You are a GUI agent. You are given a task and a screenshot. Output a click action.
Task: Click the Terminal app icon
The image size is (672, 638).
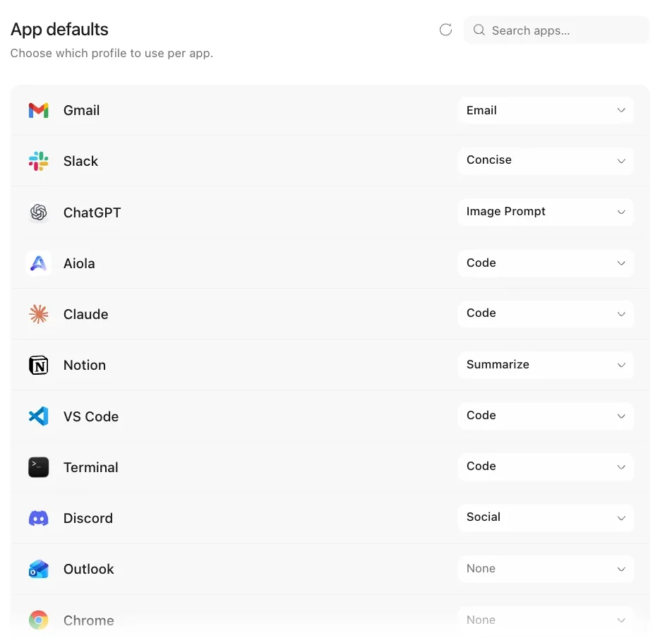39,467
